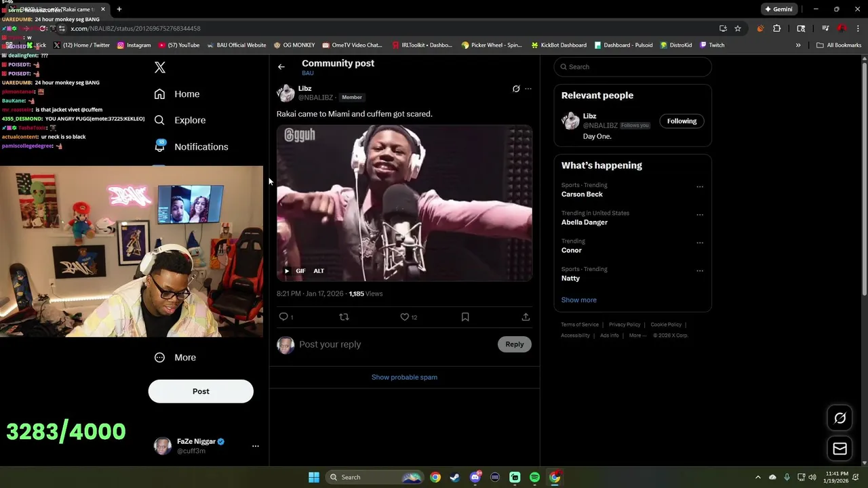The width and height of the screenshot is (868, 488).
Task: Play the GIF with the play button
Action: [287, 270]
